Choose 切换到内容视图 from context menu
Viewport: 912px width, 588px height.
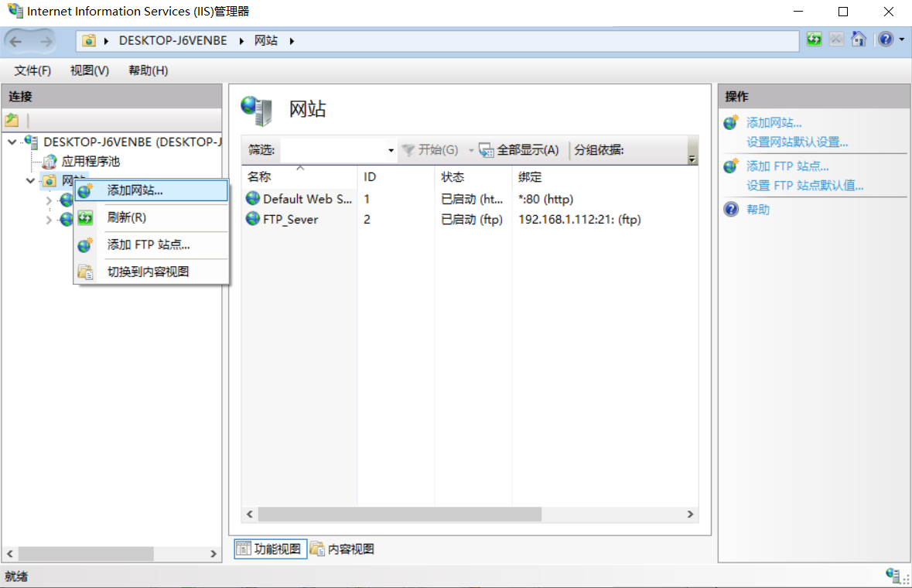(x=151, y=272)
